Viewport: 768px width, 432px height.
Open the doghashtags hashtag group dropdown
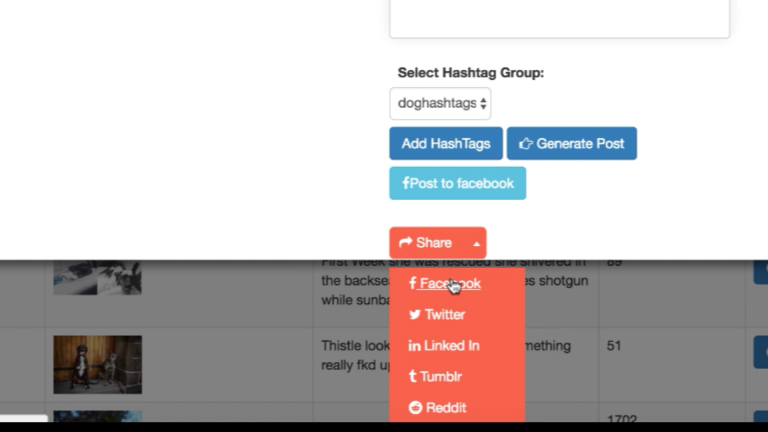440,103
